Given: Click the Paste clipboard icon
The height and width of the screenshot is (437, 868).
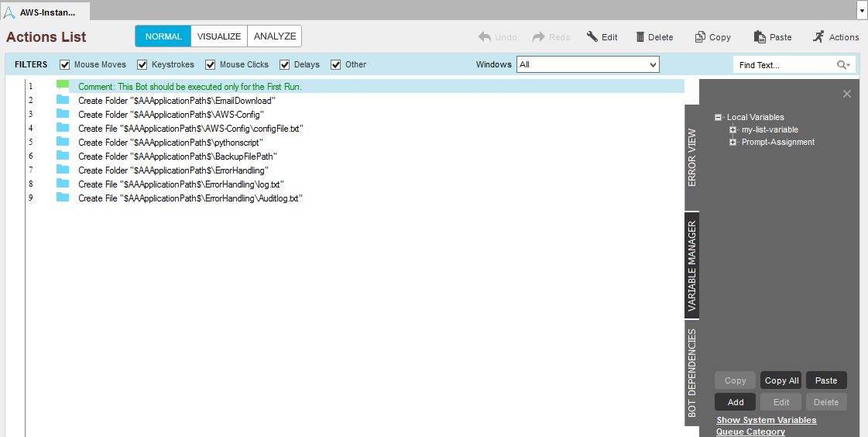Looking at the screenshot, I should click(x=760, y=36).
